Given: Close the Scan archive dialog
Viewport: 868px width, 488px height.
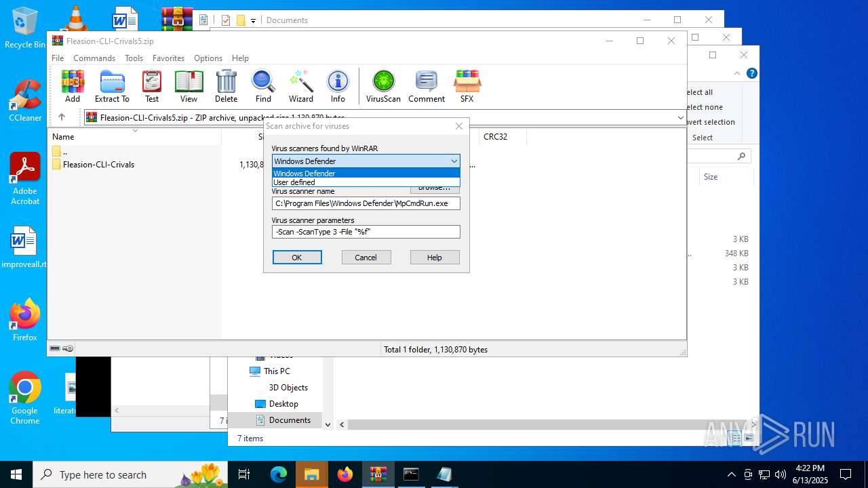Looking at the screenshot, I should click(x=459, y=126).
